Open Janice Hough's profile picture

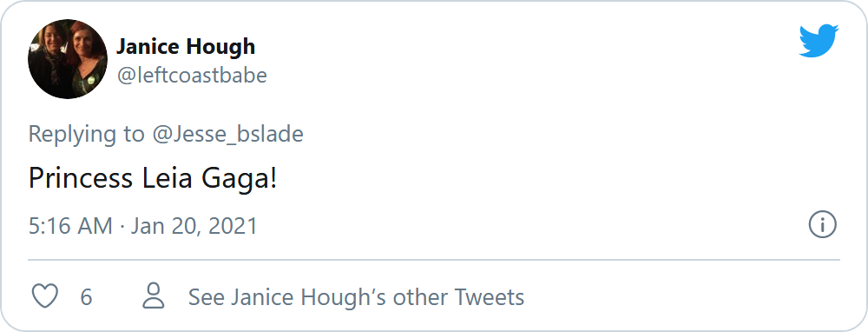pos(68,59)
